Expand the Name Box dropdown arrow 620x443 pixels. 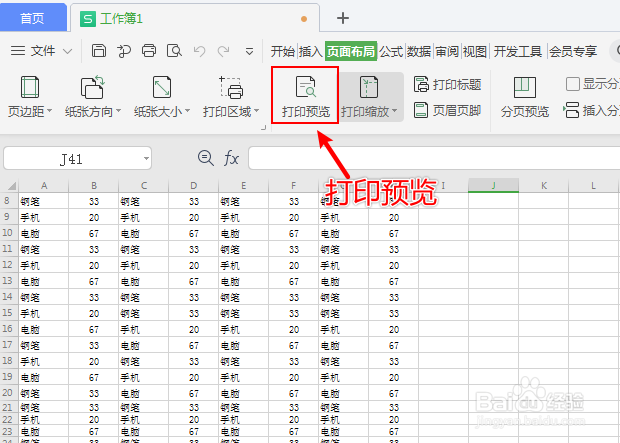[x=146, y=159]
